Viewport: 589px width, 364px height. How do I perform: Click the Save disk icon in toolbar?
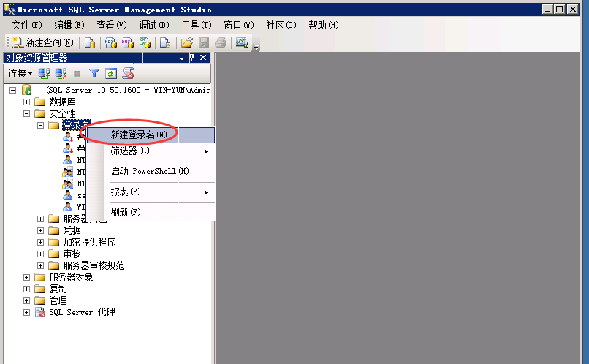204,43
